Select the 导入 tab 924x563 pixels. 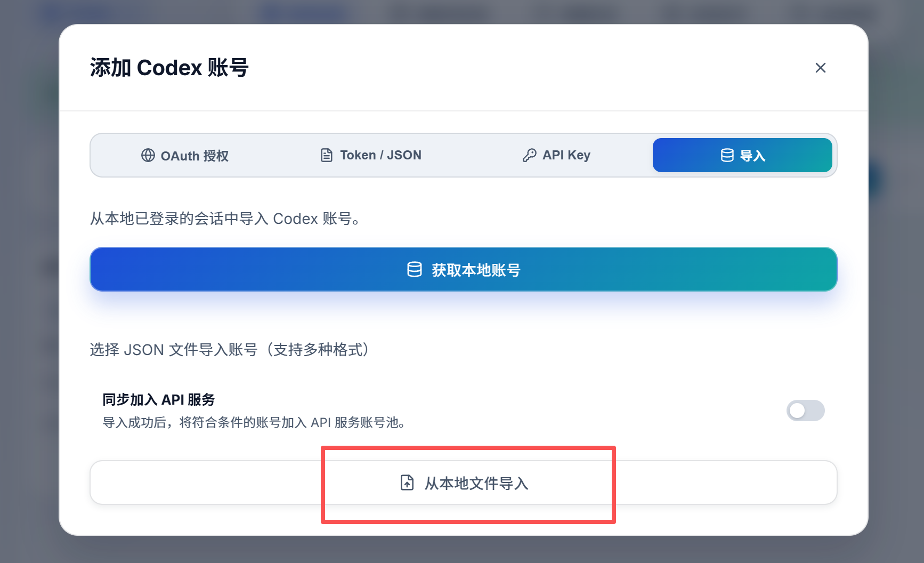pyautogui.click(x=742, y=155)
